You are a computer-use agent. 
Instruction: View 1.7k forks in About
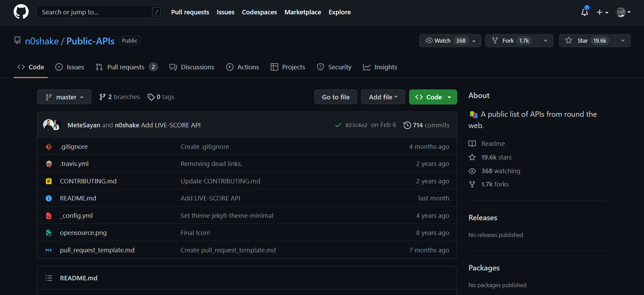(489, 184)
